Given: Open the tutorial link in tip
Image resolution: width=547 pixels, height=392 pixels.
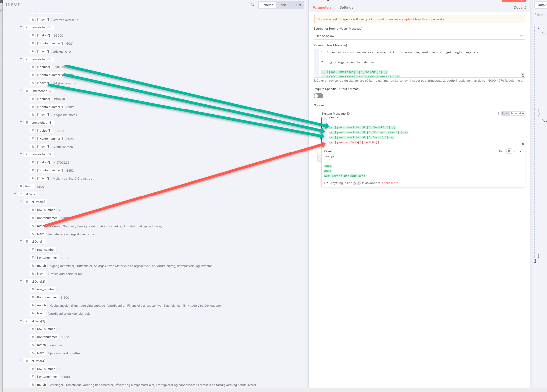Looking at the screenshot, I should pos(379,19).
